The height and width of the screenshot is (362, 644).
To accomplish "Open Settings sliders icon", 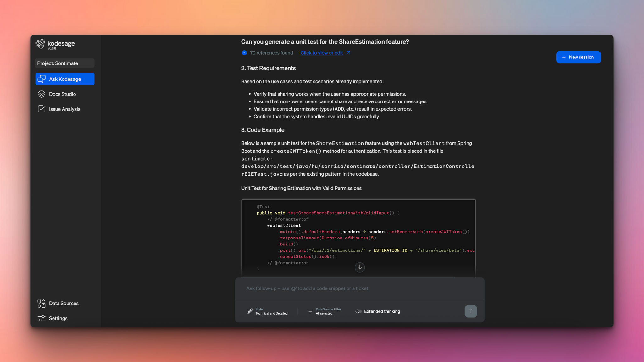I will pos(42,318).
